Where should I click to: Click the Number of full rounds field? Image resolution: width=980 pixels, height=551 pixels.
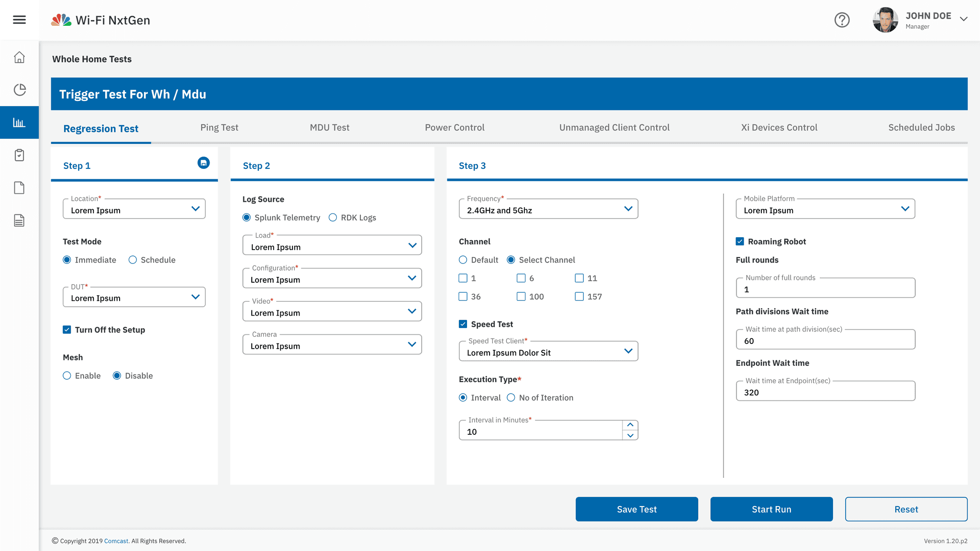click(x=825, y=289)
